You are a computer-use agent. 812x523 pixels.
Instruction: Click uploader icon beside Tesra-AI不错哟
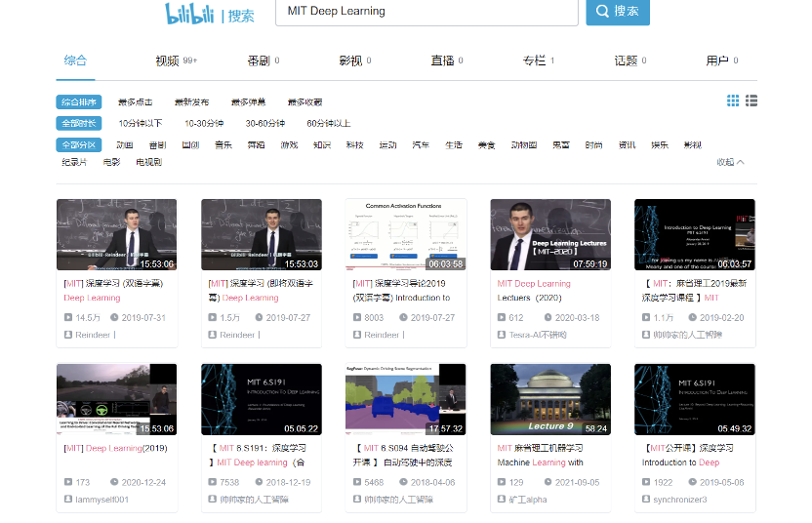click(x=502, y=335)
